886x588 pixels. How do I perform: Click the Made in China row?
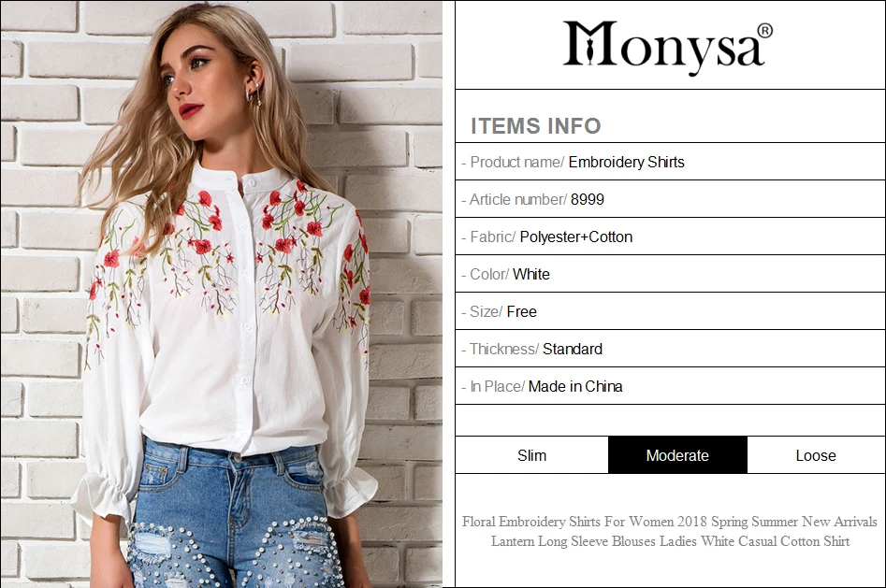[x=670, y=386]
